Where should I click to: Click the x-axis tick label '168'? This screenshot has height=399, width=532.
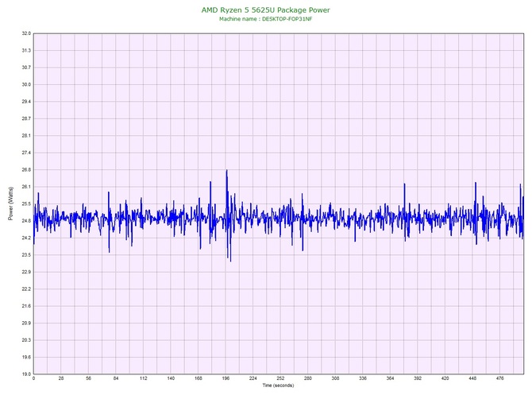coord(199,378)
